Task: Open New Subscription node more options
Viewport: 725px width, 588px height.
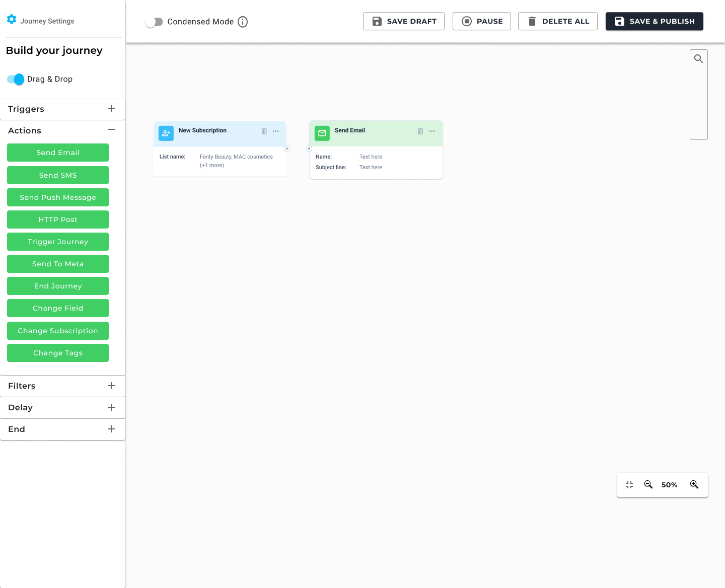Action: [276, 131]
